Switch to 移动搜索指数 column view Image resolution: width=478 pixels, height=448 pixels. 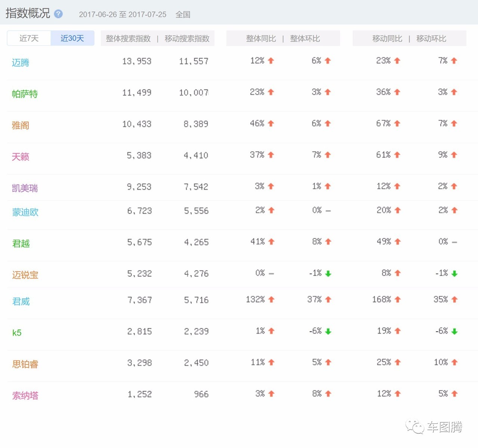click(187, 38)
